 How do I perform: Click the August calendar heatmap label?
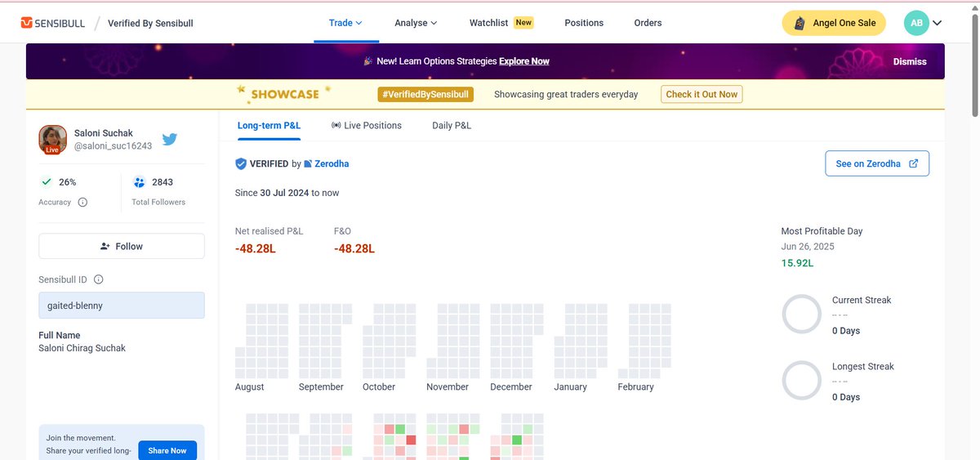pos(250,387)
